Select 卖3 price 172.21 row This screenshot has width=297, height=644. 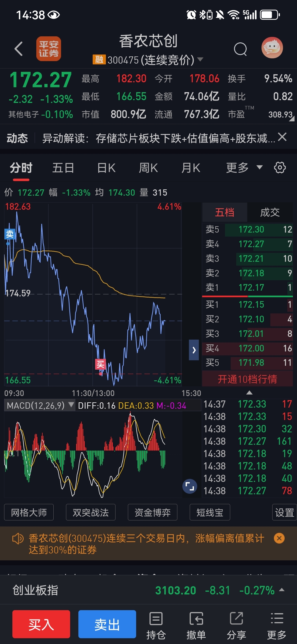248,258
